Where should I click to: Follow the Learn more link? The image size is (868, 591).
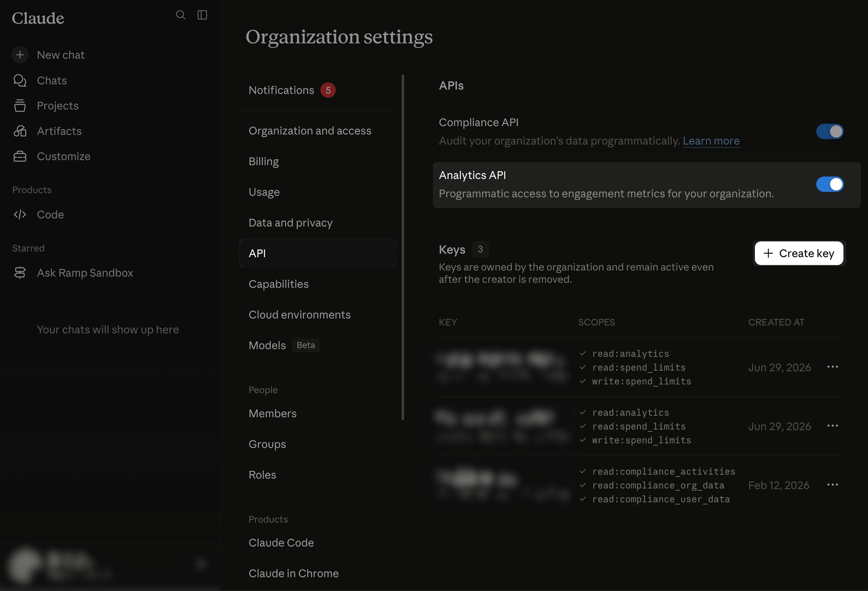(x=711, y=141)
